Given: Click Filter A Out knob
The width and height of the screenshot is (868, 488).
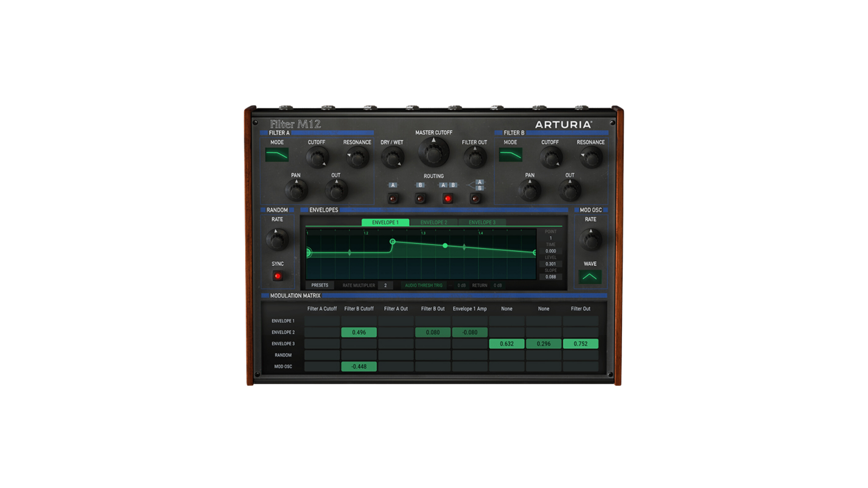Looking at the screenshot, I should coord(336,191).
